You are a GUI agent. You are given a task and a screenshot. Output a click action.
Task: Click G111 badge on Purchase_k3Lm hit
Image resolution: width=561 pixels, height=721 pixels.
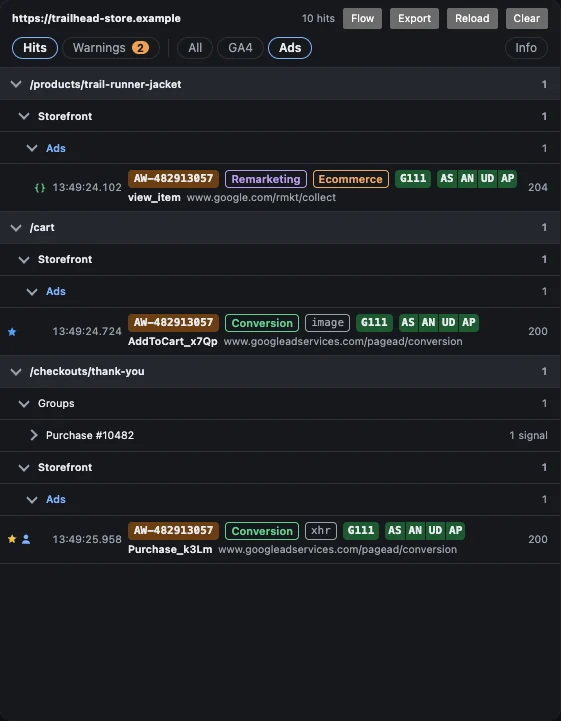click(x=361, y=530)
